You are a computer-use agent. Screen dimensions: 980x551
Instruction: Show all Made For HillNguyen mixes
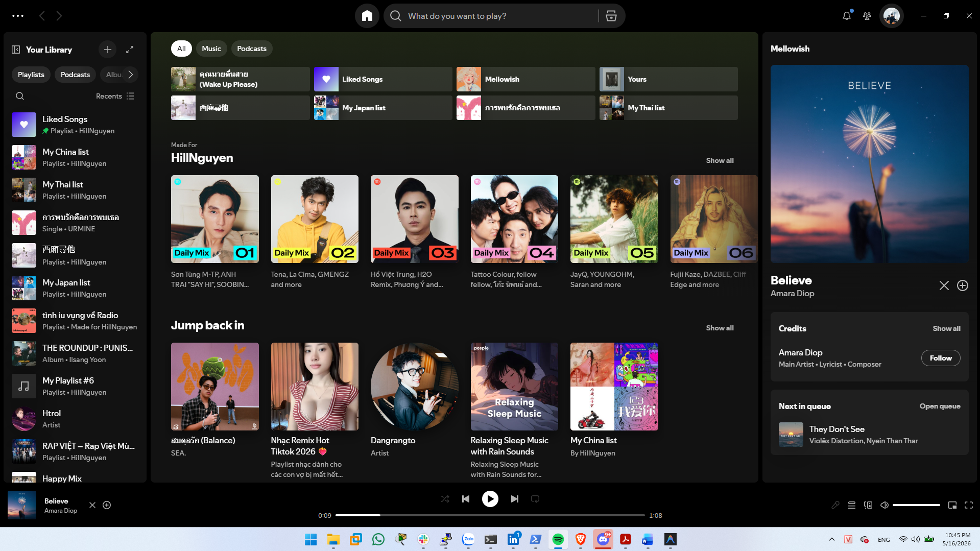point(720,160)
